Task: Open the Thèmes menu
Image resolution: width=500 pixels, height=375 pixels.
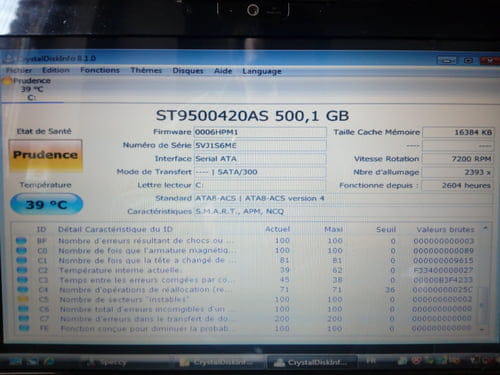Action: pyautogui.click(x=146, y=70)
